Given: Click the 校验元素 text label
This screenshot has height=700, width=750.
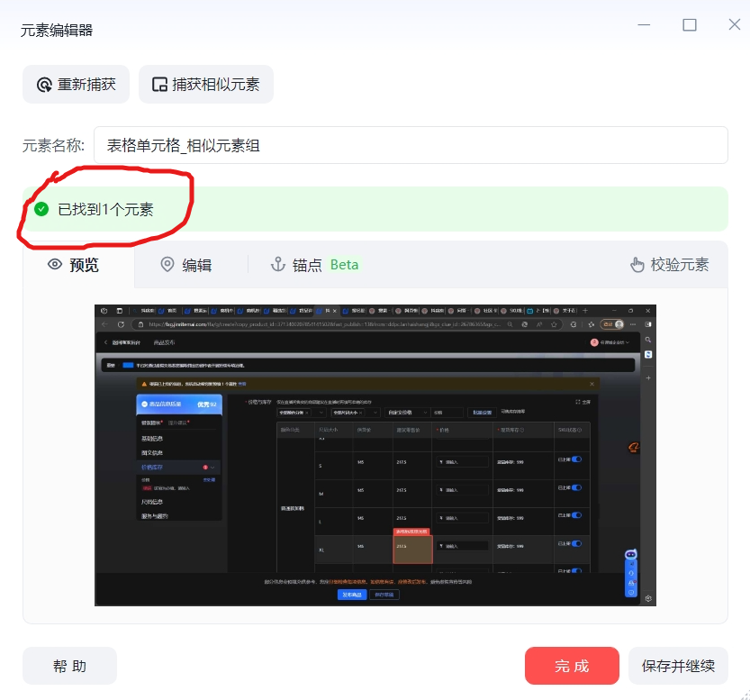Looking at the screenshot, I should (x=680, y=265).
